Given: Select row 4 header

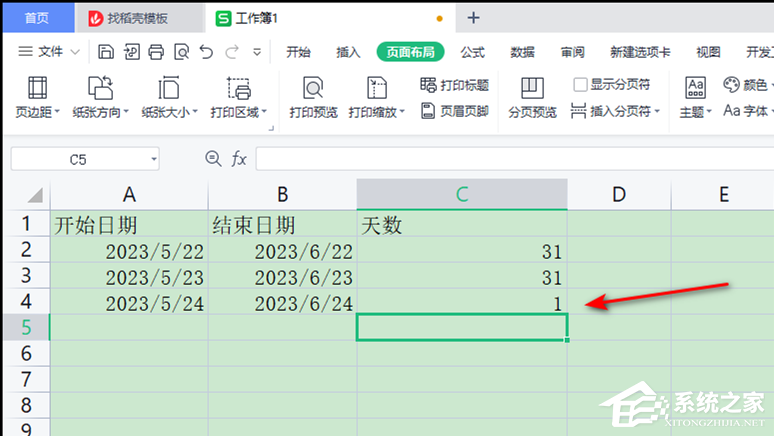Looking at the screenshot, I should point(26,301).
